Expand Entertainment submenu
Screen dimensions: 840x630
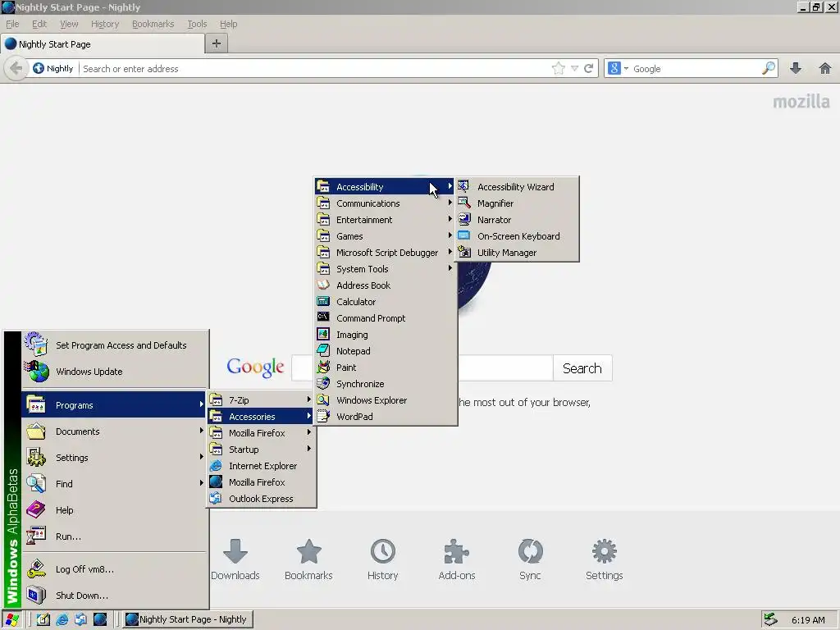[x=386, y=220]
